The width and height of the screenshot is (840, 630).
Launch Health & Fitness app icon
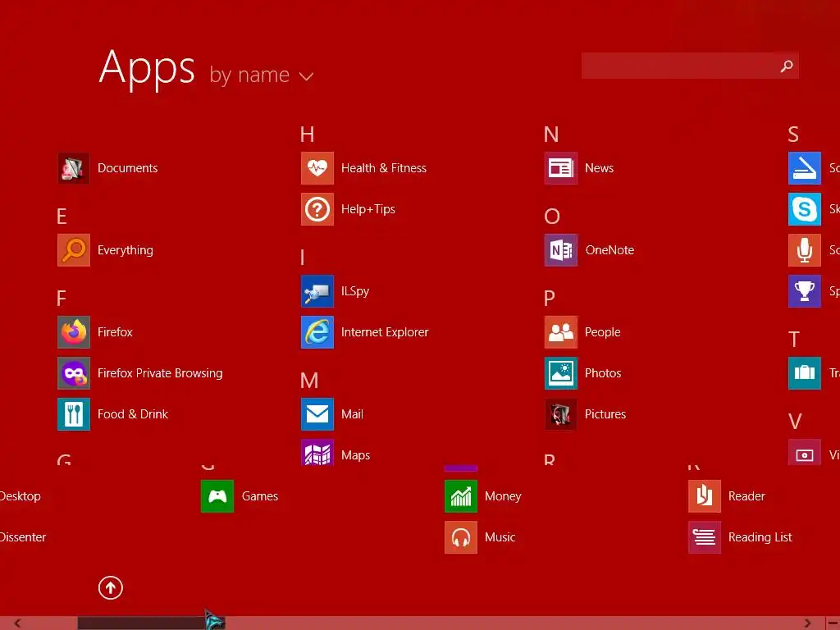coord(317,168)
